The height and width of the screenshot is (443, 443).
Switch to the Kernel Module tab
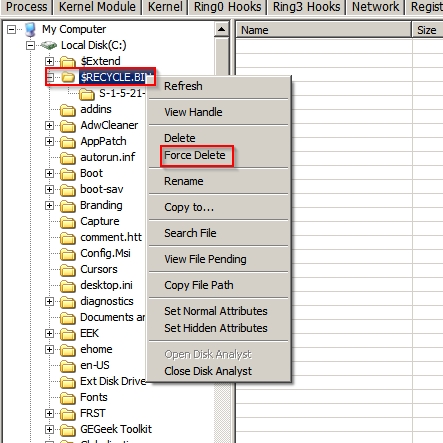(97, 7)
